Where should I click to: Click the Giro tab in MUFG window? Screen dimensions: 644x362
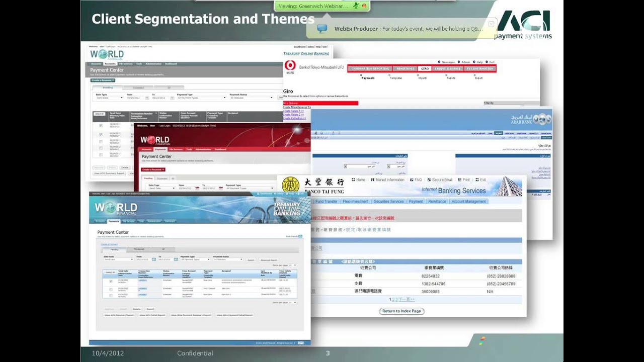pos(425,68)
